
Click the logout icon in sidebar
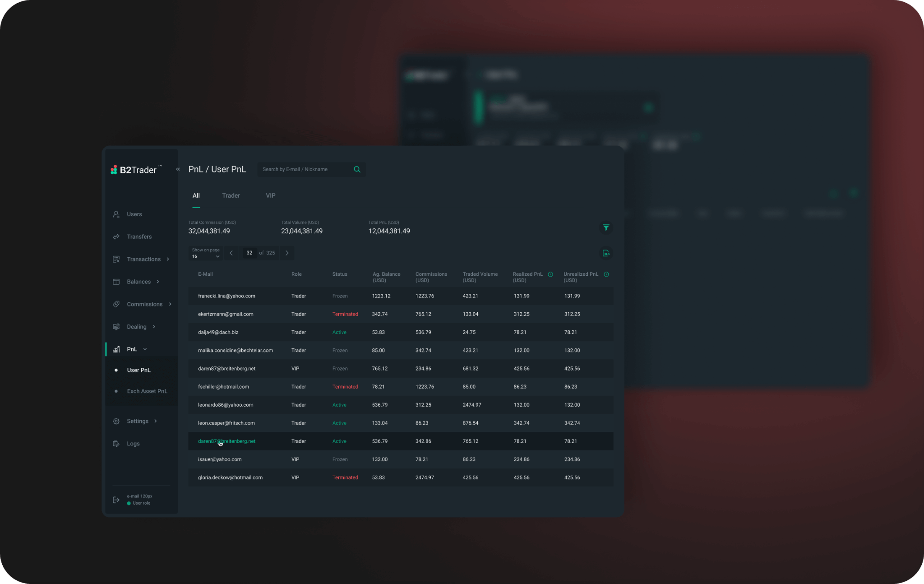click(116, 500)
